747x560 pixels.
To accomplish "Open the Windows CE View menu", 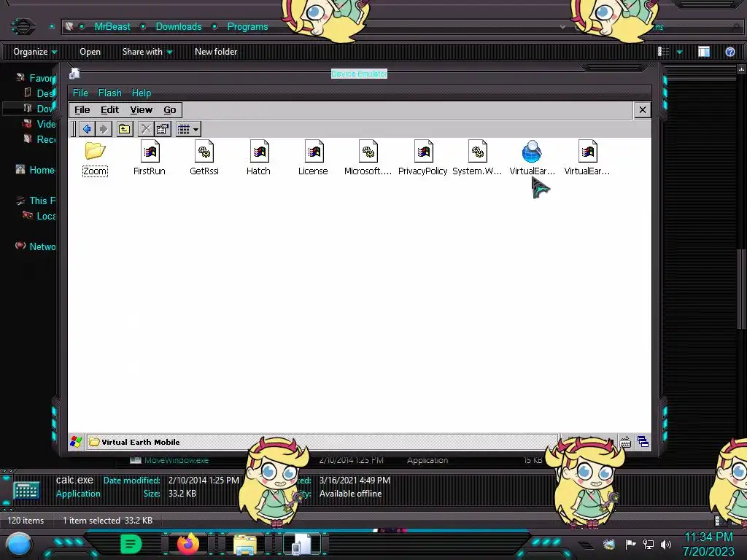I will [141, 110].
